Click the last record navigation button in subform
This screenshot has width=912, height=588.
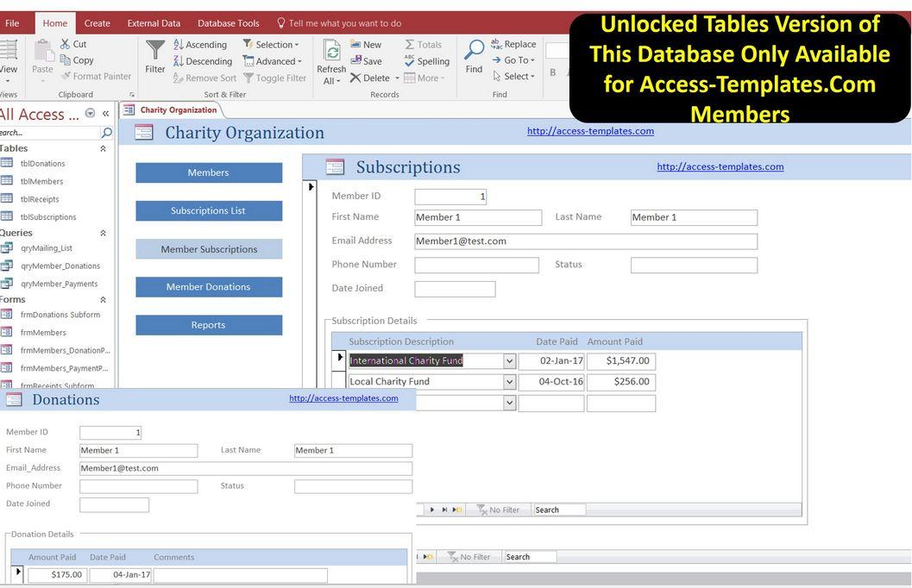click(444, 510)
